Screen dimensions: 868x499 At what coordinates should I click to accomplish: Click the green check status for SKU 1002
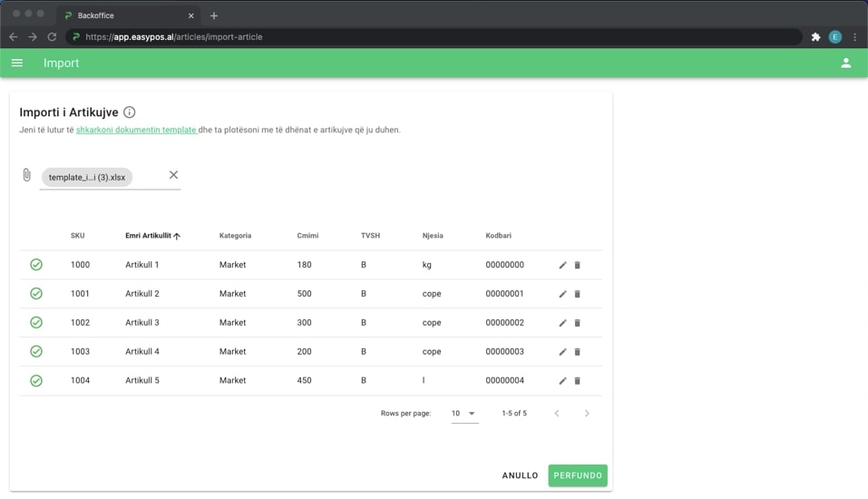click(36, 323)
